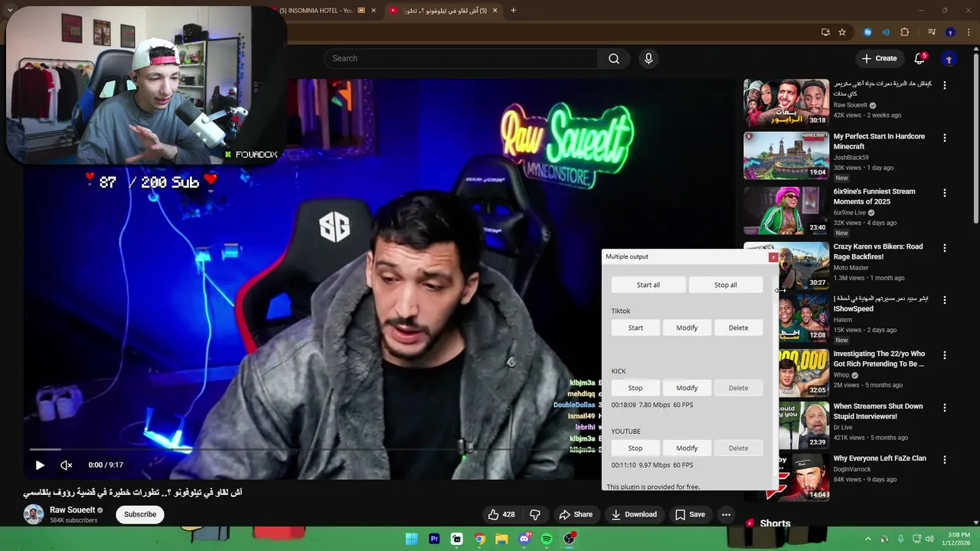Image resolution: width=980 pixels, height=551 pixels.
Task: Like the video with thumbs up
Action: [x=501, y=514]
